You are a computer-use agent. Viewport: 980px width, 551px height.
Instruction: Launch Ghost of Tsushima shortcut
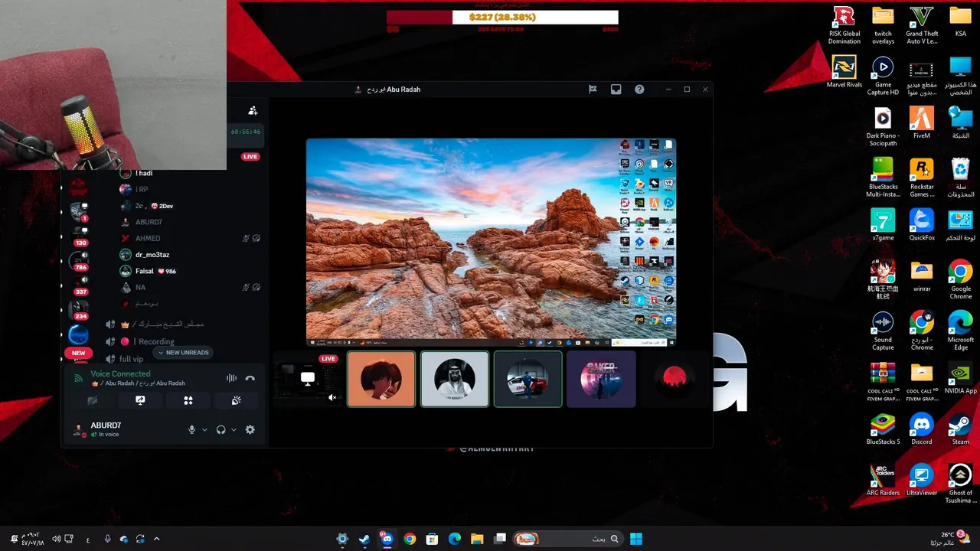[x=960, y=484]
